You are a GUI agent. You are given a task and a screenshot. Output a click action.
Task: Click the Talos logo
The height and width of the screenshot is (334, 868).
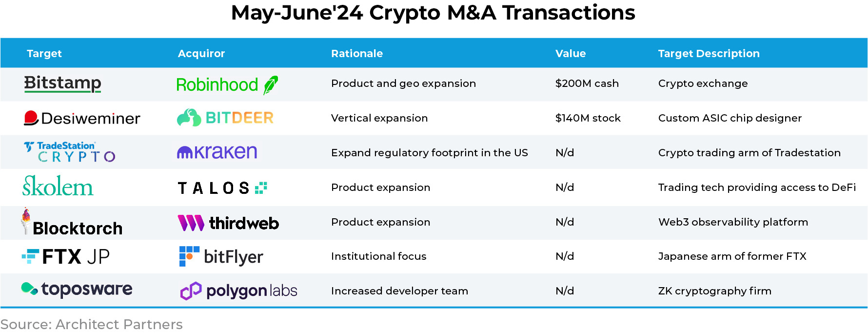(222, 188)
